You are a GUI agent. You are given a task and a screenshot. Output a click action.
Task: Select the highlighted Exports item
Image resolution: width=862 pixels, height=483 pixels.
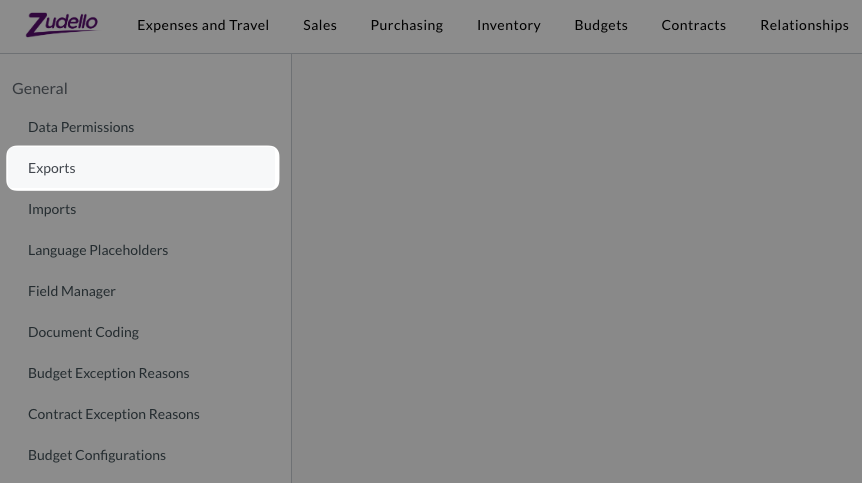click(x=52, y=168)
